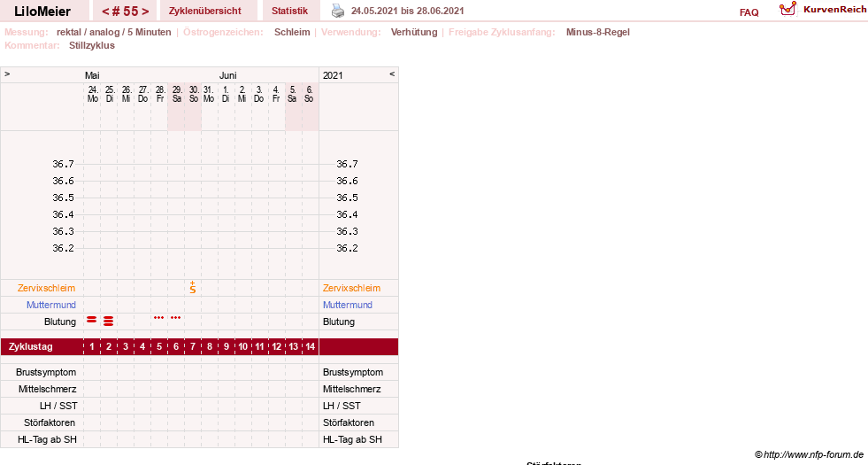
Task: Click the left Brustsymptom row label
Action: coord(46,373)
